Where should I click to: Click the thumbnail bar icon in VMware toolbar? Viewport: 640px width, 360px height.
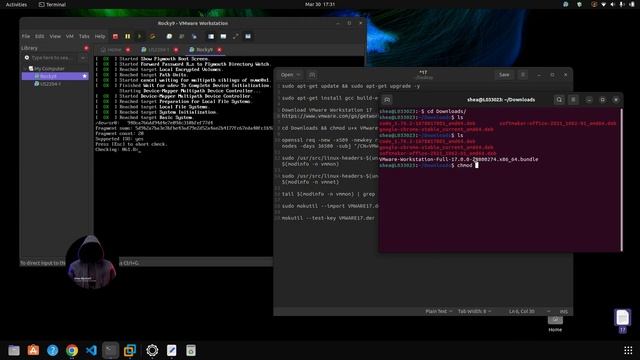click(x=223, y=36)
